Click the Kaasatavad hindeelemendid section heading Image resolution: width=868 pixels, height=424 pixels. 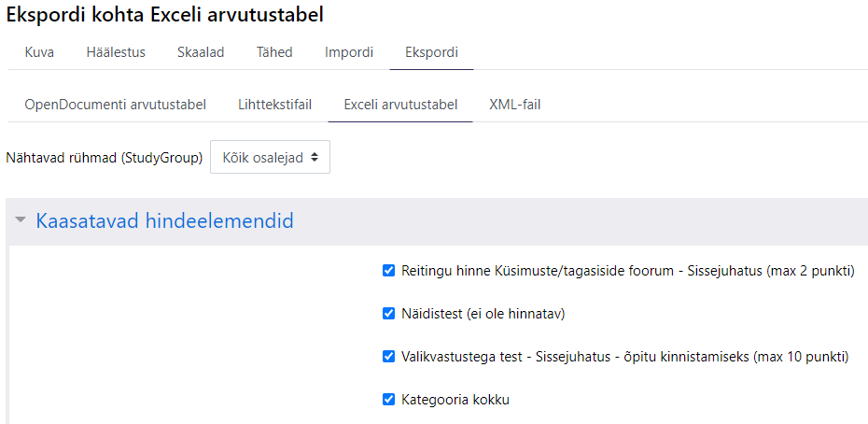click(x=164, y=221)
